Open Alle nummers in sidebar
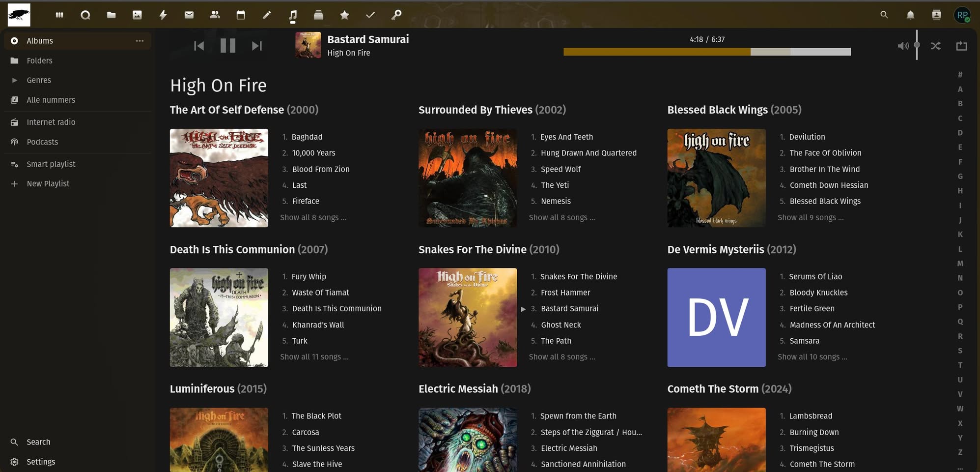This screenshot has width=980, height=472. (x=78, y=100)
